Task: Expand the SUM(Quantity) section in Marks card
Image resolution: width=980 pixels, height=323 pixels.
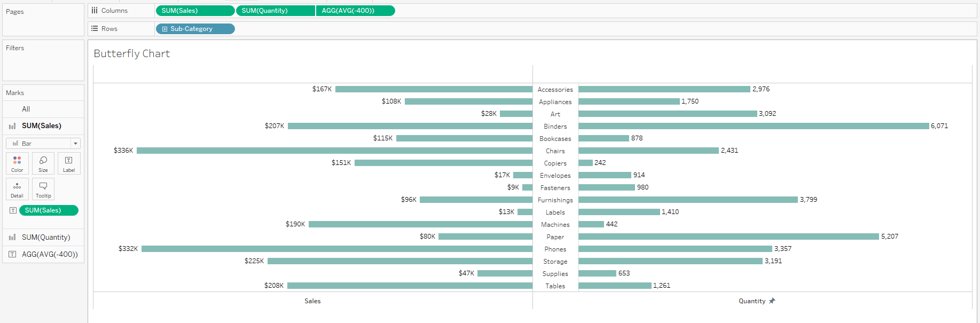Action: [45, 238]
